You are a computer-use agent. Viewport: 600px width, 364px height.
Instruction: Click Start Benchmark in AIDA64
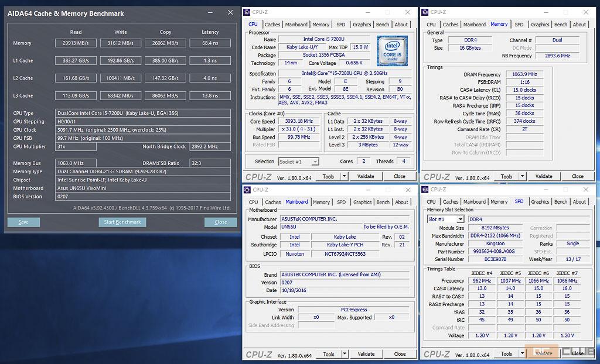[122, 222]
